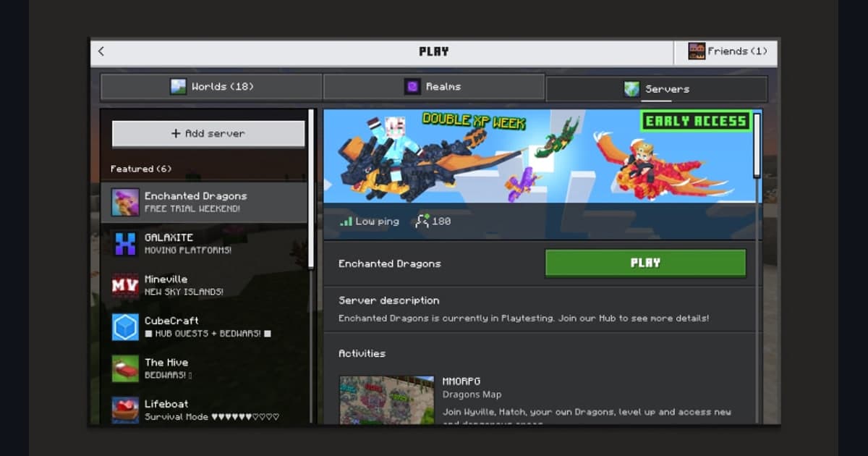Image resolution: width=868 pixels, height=456 pixels.
Task: Click the 'MOVING PLATFORMS!' subtitle
Action: 188,250
